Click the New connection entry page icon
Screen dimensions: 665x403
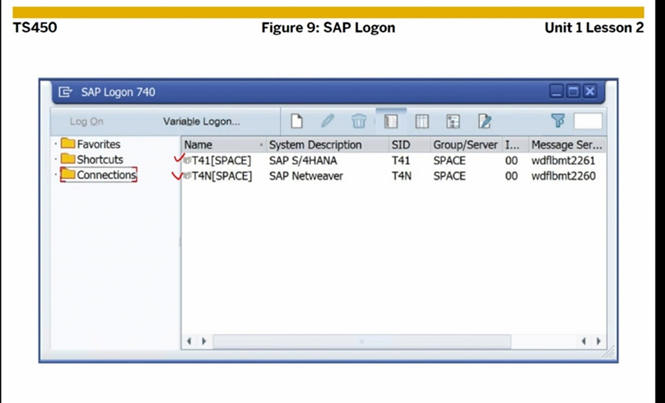point(296,121)
